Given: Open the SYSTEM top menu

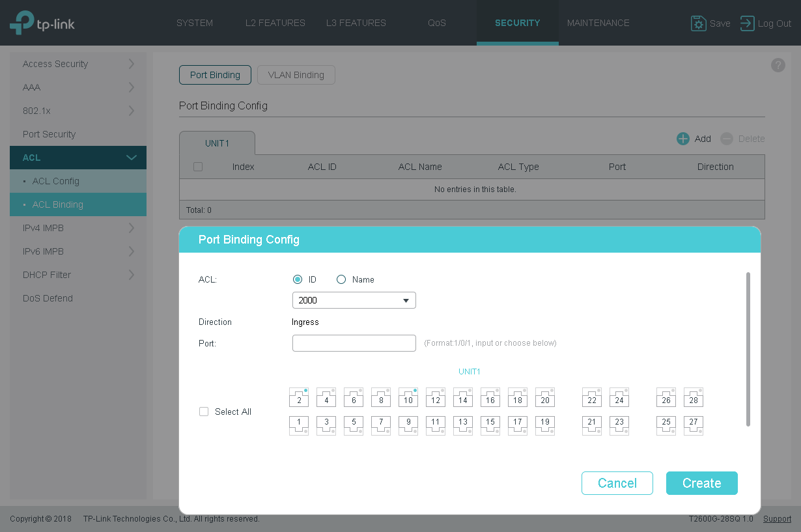Looking at the screenshot, I should [195, 23].
